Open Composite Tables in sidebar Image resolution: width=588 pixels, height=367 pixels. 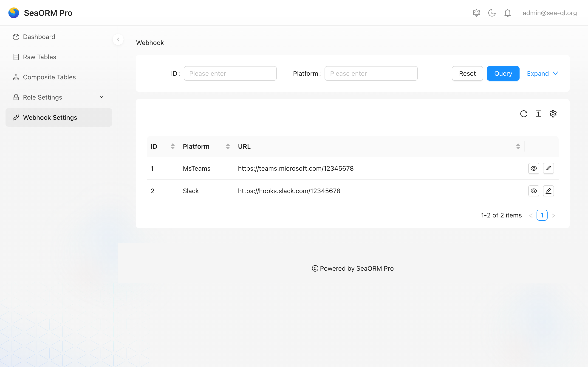[x=49, y=77]
